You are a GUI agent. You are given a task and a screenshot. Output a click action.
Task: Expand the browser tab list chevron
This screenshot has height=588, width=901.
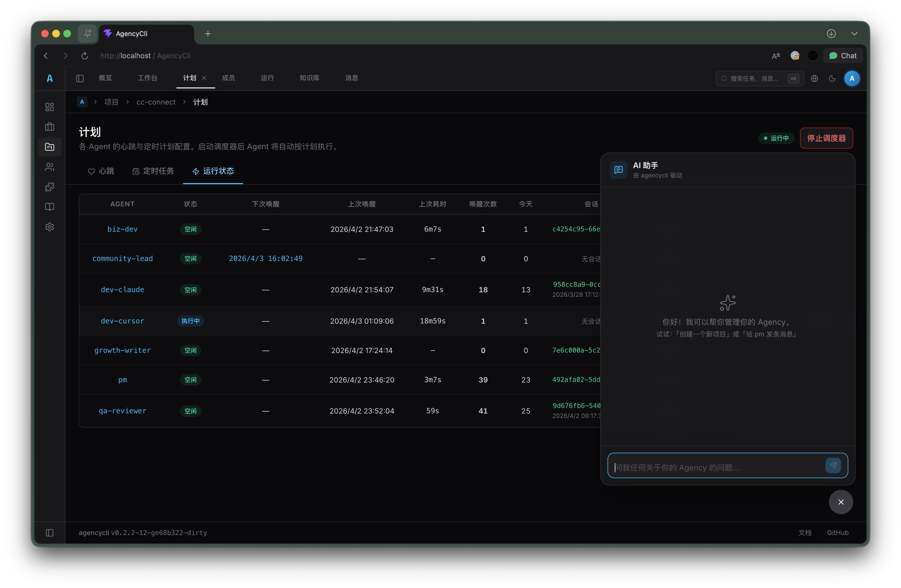point(854,34)
